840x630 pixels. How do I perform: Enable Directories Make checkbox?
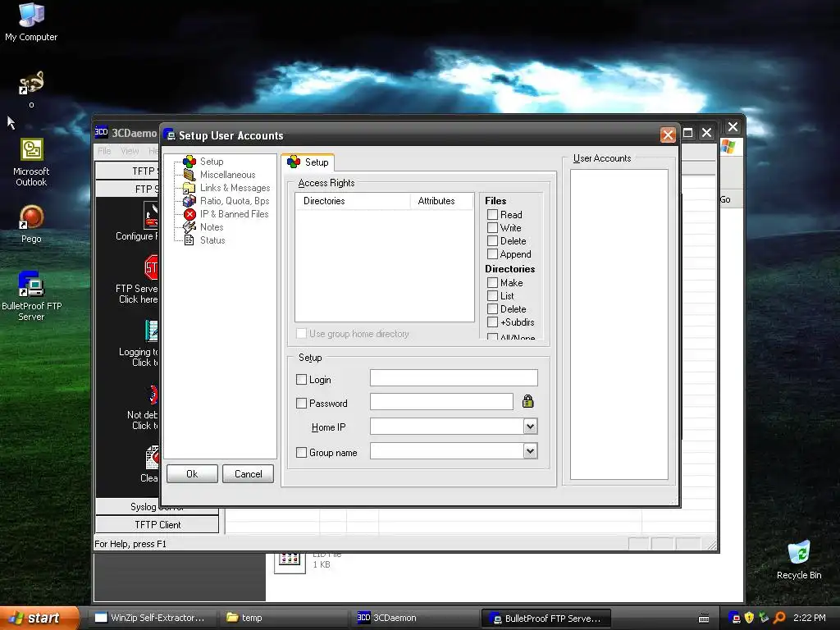(x=492, y=282)
